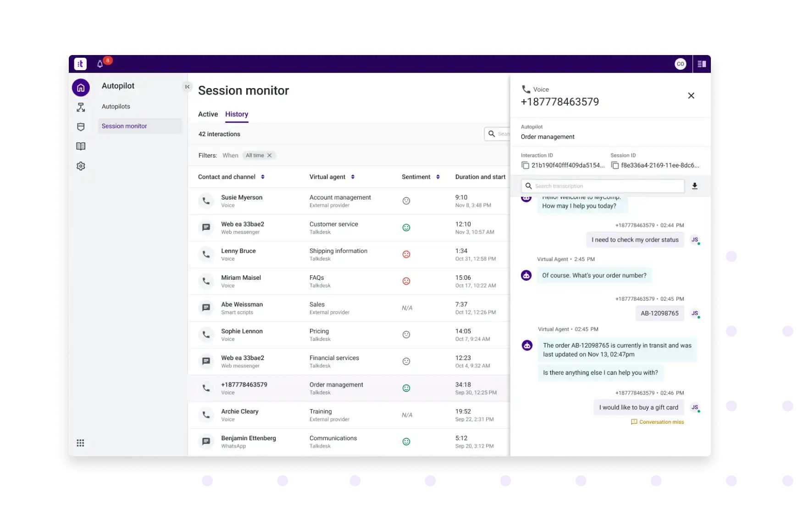Viewport: 798px width, 532px height.
Task: Copy the Interaction ID value
Action: 525,166
